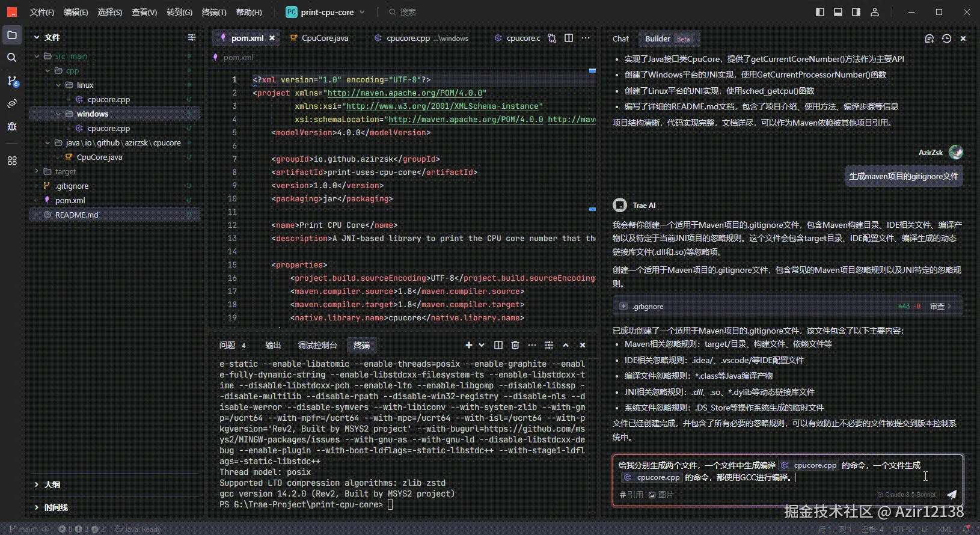
Task: Click 审查 to review .gitignore changes
Action: [x=941, y=306]
